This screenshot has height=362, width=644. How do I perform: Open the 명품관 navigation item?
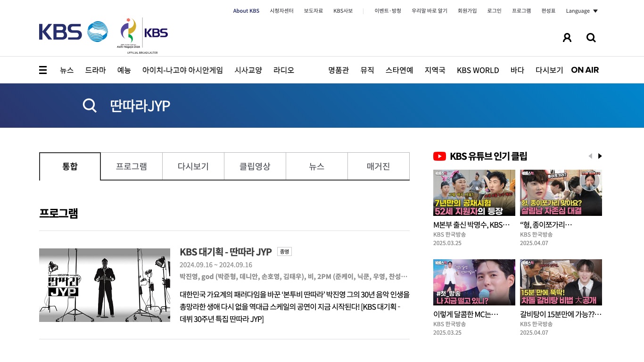tap(339, 70)
